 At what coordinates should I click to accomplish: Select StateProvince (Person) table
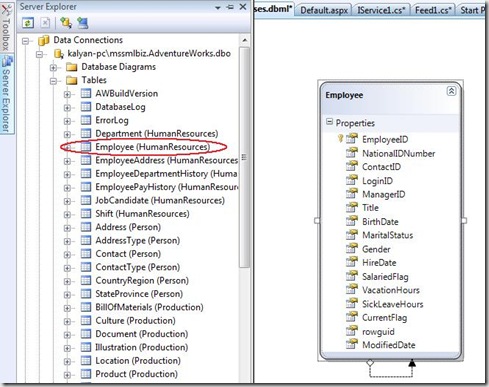tap(139, 294)
